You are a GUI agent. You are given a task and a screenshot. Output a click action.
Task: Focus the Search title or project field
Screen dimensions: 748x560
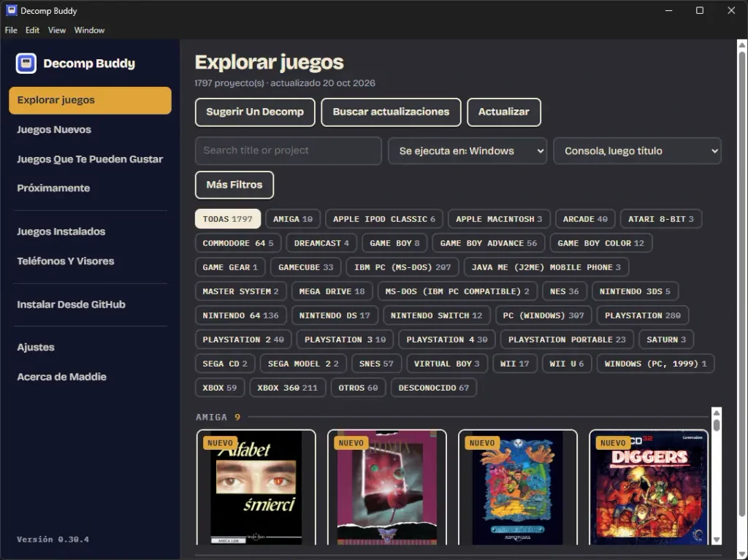(288, 150)
